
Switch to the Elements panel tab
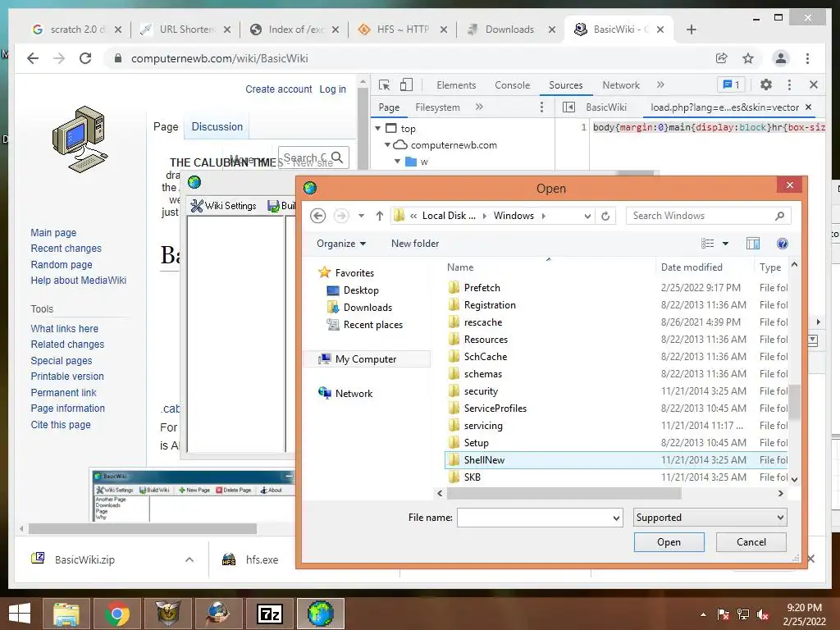pos(456,85)
